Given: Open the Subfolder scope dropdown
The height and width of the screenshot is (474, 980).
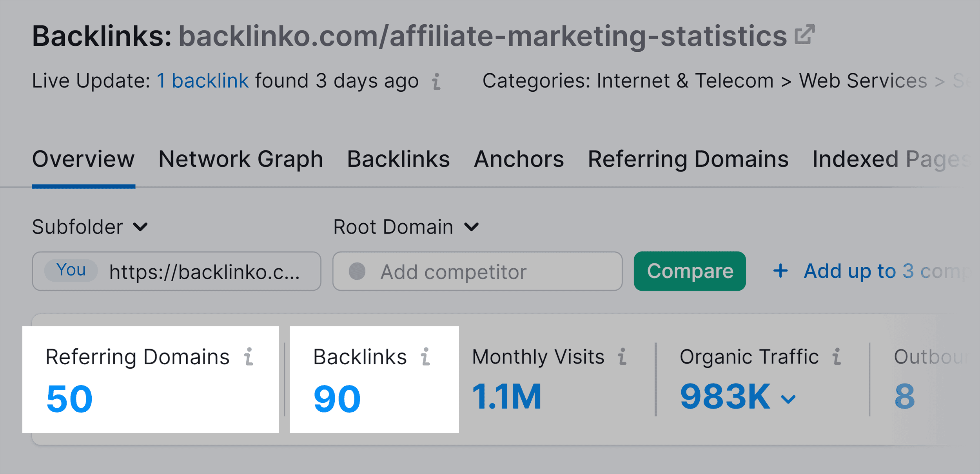Looking at the screenshot, I should pos(90,226).
